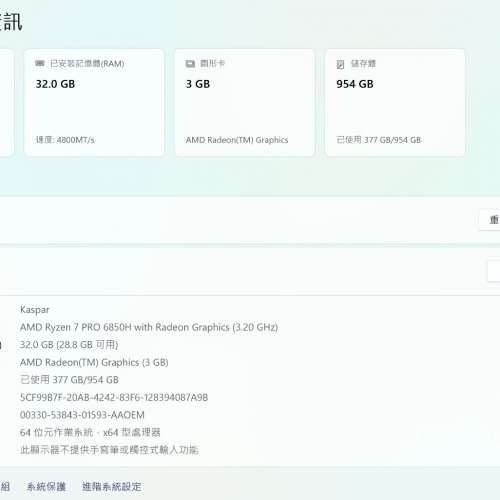Select AMD Ryzen 7 PRO 6850H processor line
500x500 pixels.
point(149,327)
